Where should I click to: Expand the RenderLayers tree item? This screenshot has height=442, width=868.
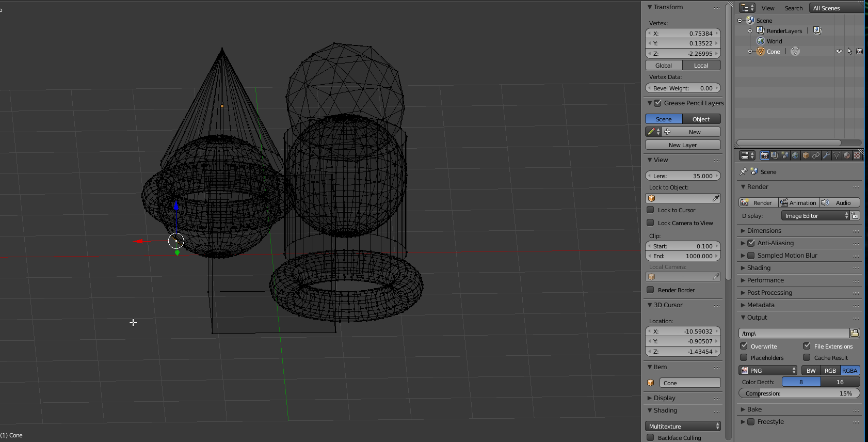(750, 31)
